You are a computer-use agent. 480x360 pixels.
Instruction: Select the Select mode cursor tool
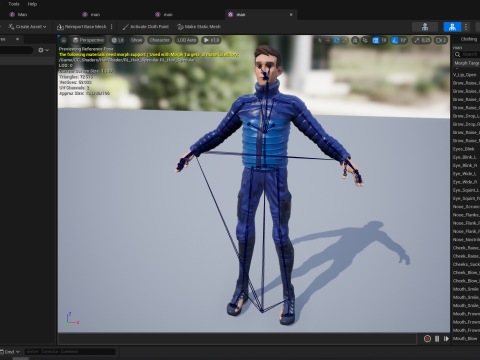coord(319,40)
